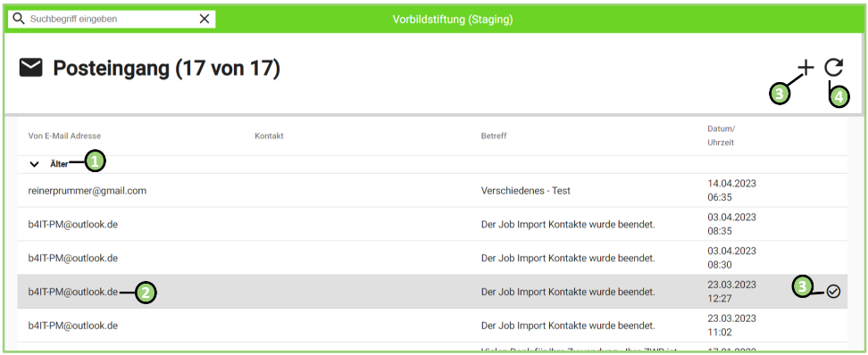Refresh the Posteingang list
Viewport: 868px width, 355px height.
pyautogui.click(x=834, y=68)
